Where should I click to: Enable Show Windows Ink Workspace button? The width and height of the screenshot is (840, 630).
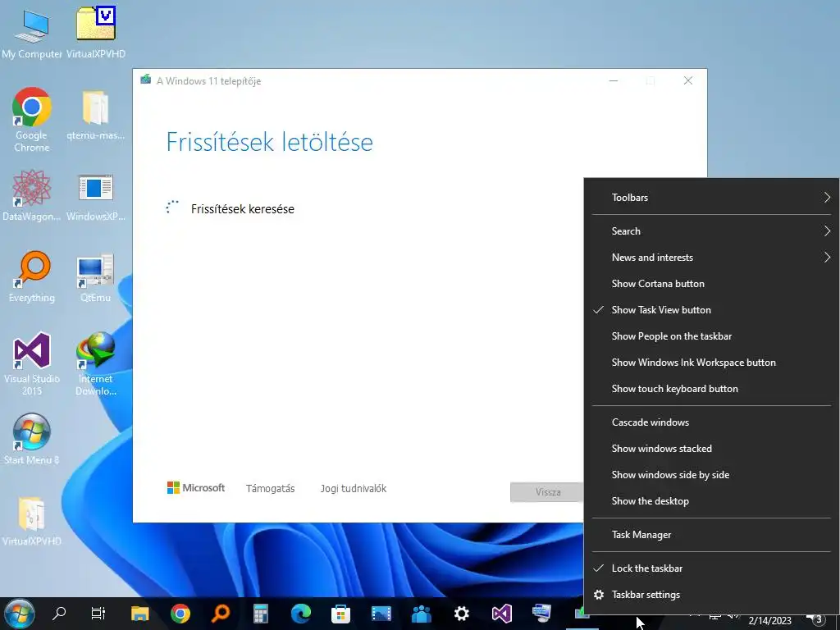tap(711, 362)
